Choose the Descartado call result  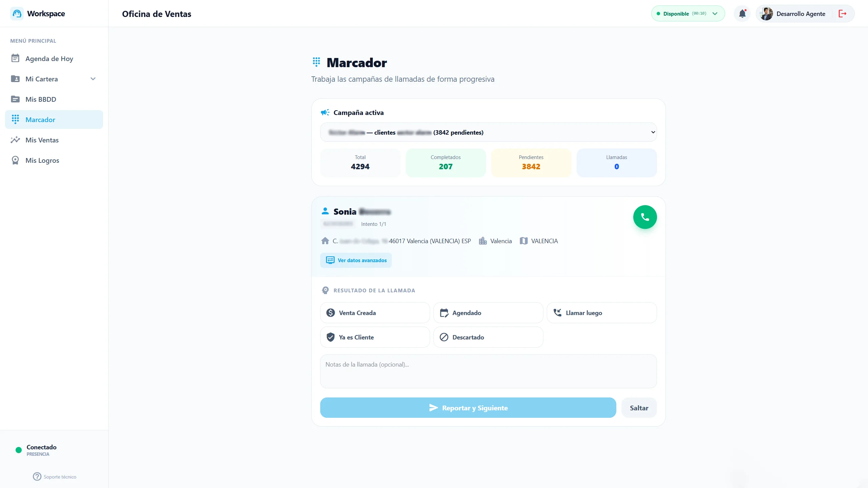click(488, 337)
